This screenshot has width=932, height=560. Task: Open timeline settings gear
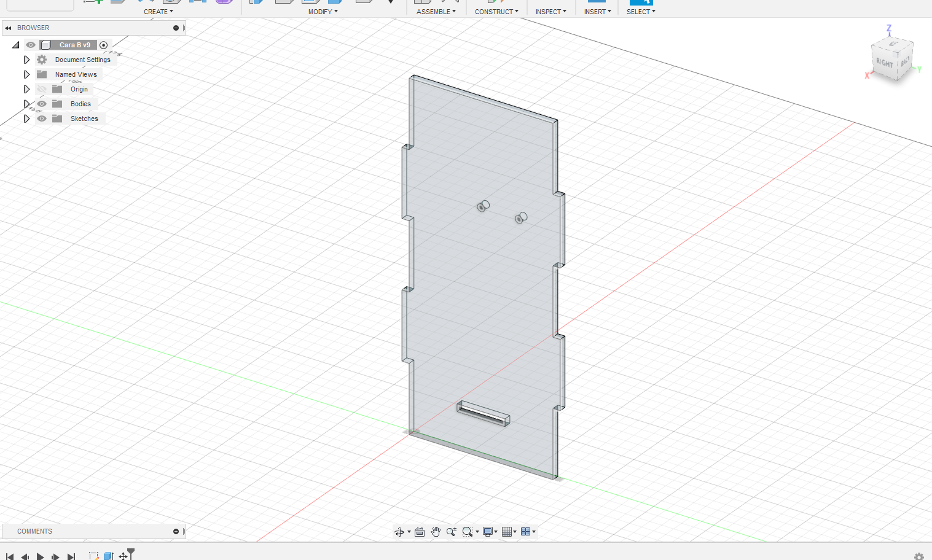919,556
